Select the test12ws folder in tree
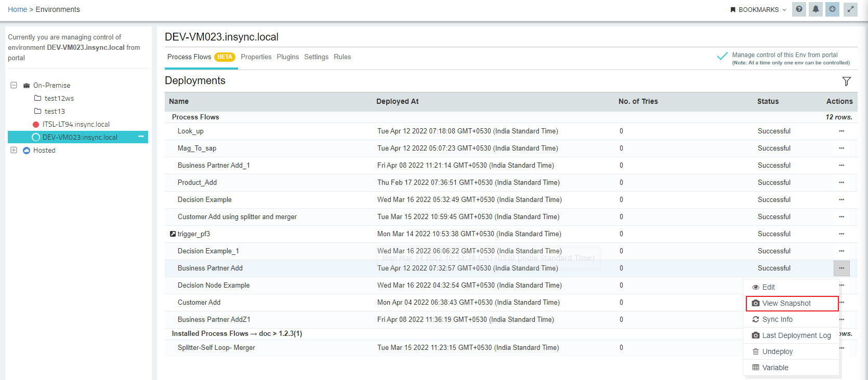Viewport: 868px width, 380px height. point(59,98)
